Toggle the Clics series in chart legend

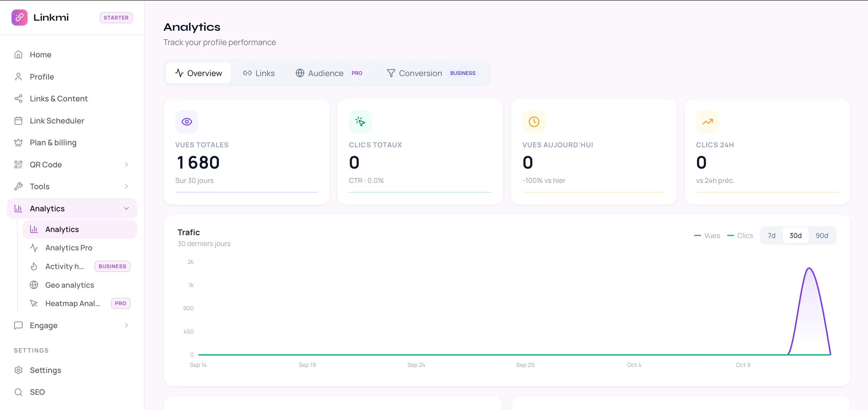pos(740,236)
